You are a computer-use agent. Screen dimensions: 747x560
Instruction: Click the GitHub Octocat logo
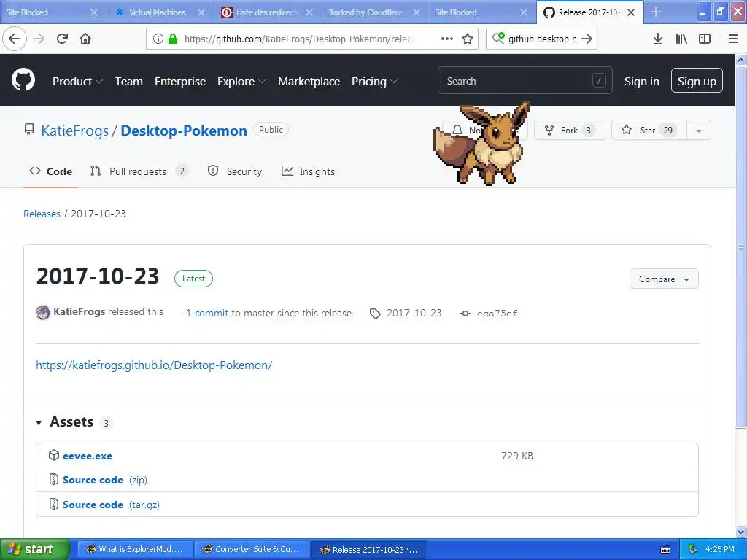(23, 79)
